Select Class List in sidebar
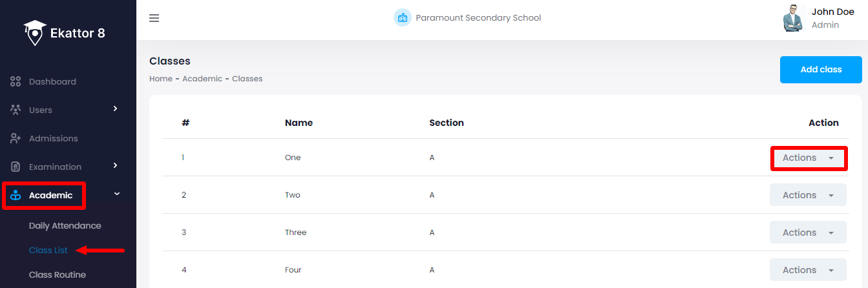The image size is (868, 288). tap(48, 251)
